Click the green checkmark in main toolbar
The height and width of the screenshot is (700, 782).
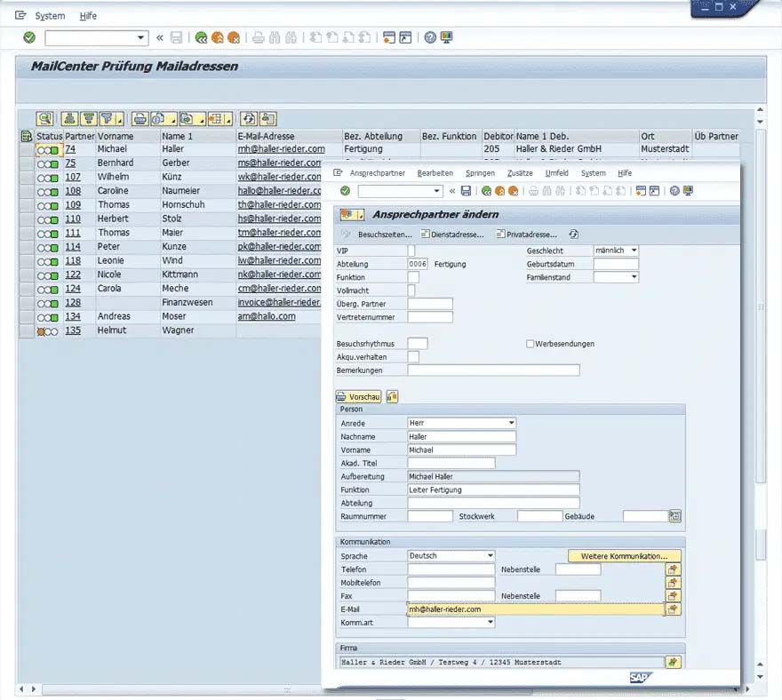point(29,37)
